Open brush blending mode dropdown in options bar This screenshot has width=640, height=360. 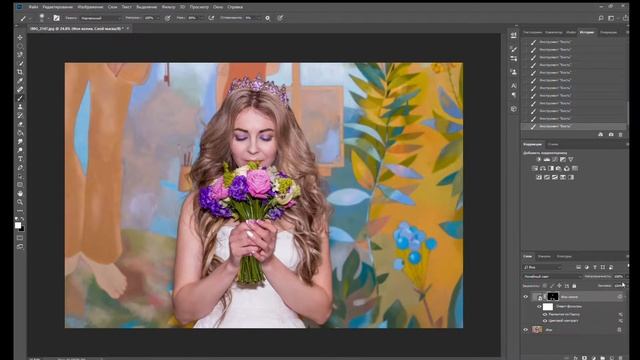pyautogui.click(x=100, y=18)
